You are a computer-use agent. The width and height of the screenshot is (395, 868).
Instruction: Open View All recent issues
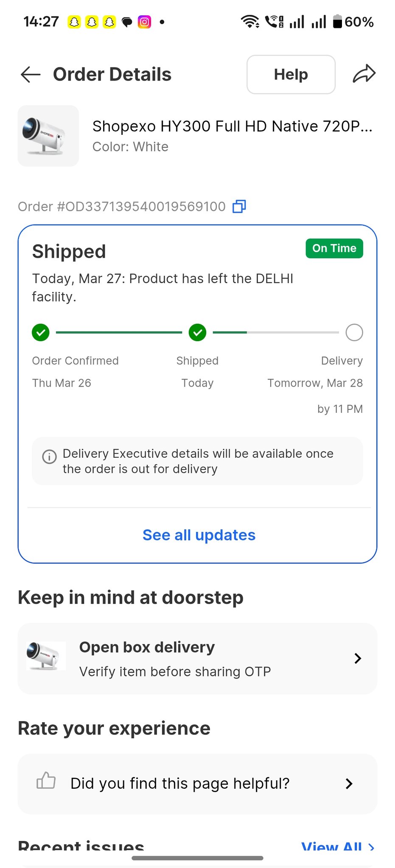(x=338, y=847)
